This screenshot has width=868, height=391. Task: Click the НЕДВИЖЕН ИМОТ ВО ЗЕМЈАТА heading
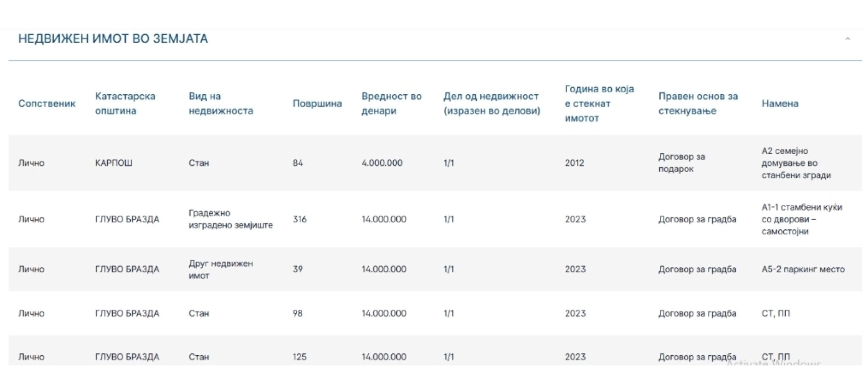[x=113, y=39]
